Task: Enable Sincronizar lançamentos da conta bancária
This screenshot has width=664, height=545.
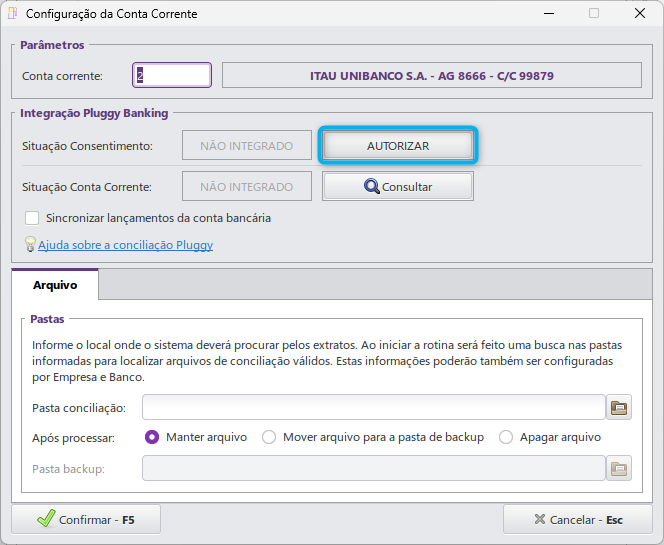Action: click(x=33, y=217)
